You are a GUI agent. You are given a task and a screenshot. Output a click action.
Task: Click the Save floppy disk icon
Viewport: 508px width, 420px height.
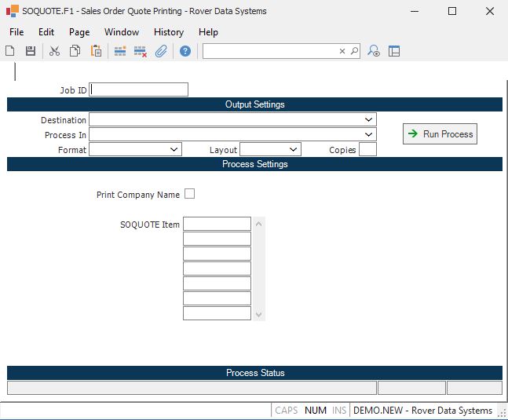tap(31, 51)
